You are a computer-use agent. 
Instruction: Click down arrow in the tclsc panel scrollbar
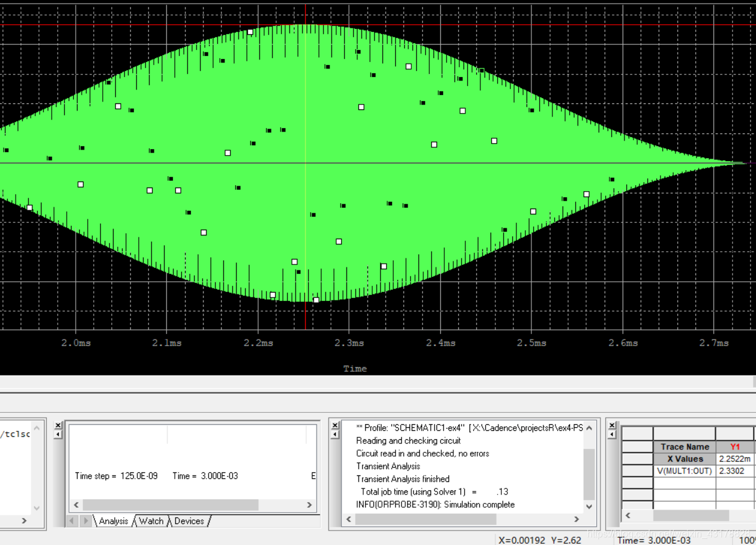coord(37,508)
